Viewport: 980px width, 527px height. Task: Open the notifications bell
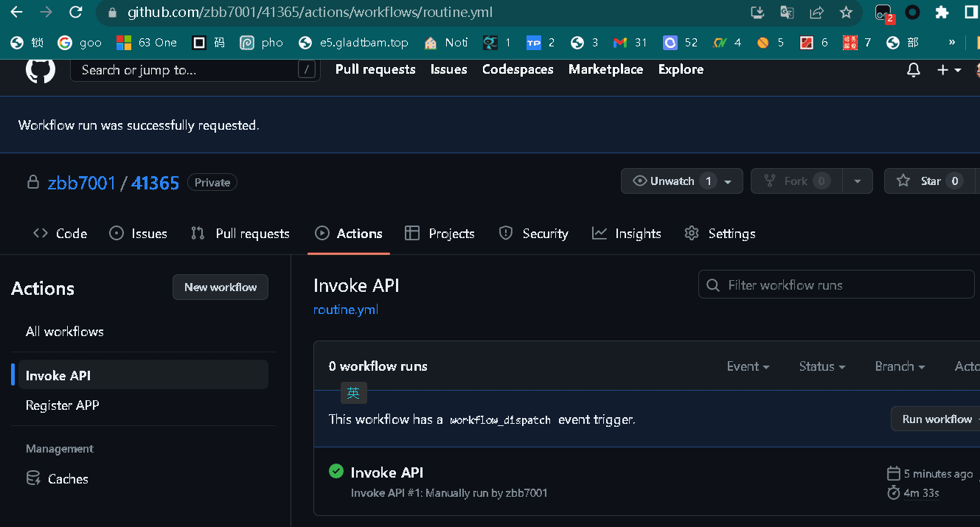pyautogui.click(x=913, y=70)
